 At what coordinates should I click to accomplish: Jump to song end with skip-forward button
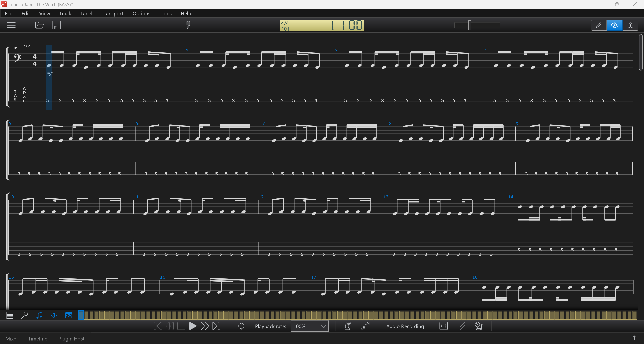216,326
